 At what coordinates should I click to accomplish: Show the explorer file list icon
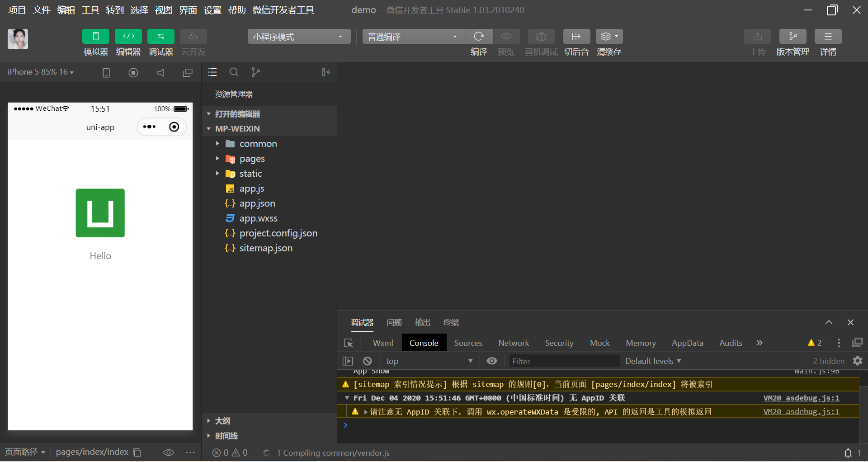pyautogui.click(x=212, y=72)
